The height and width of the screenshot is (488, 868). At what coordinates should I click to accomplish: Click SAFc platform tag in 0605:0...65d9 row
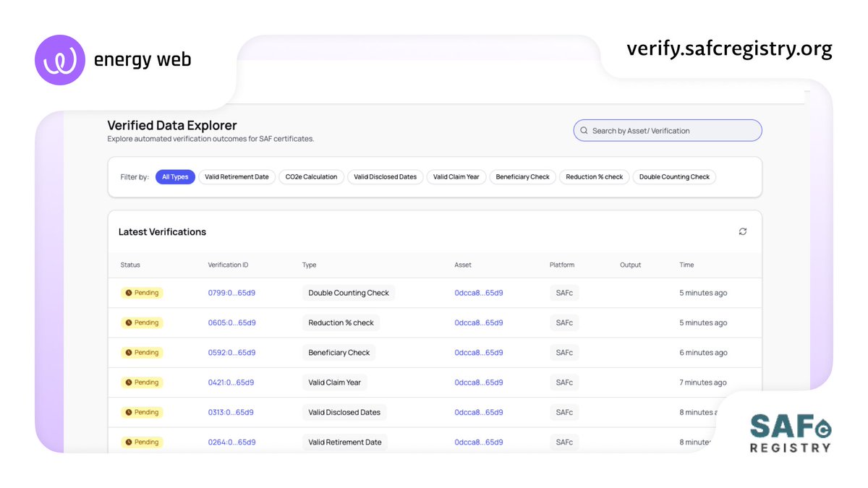tap(564, 322)
